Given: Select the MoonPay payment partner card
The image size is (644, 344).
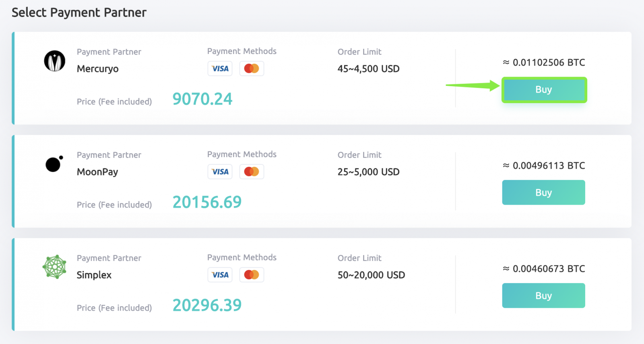Looking at the screenshot, I should click(322, 181).
